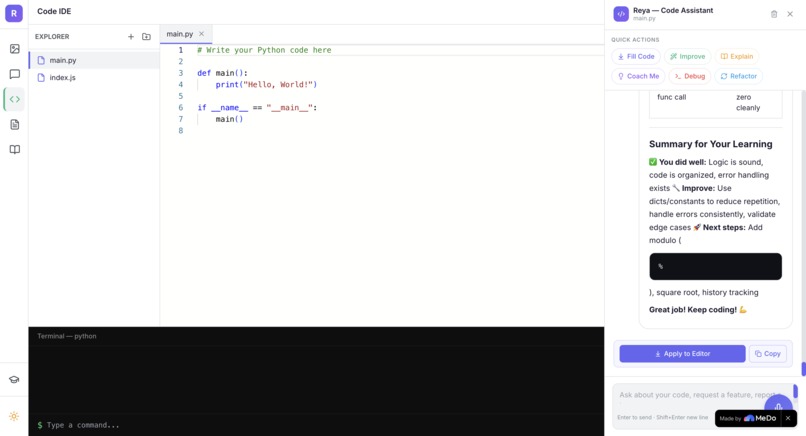Select the code editor sidebar icon
Image resolution: width=806 pixels, height=436 pixels.
click(x=14, y=99)
